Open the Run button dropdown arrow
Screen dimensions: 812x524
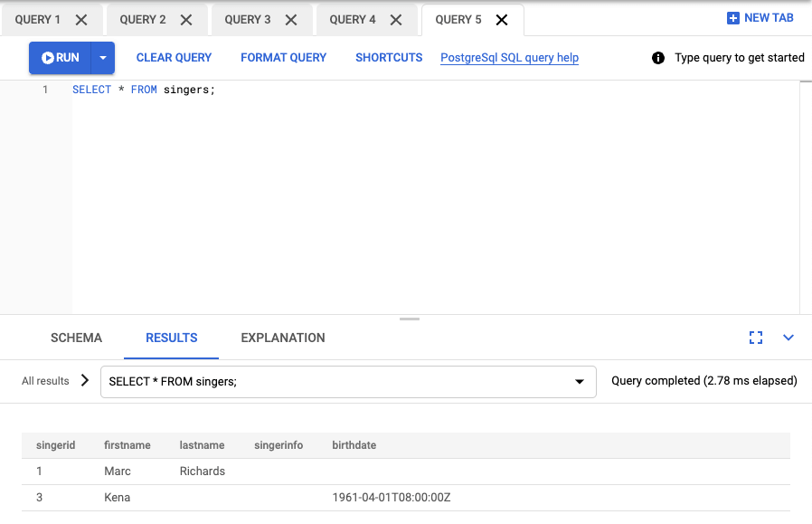102,57
